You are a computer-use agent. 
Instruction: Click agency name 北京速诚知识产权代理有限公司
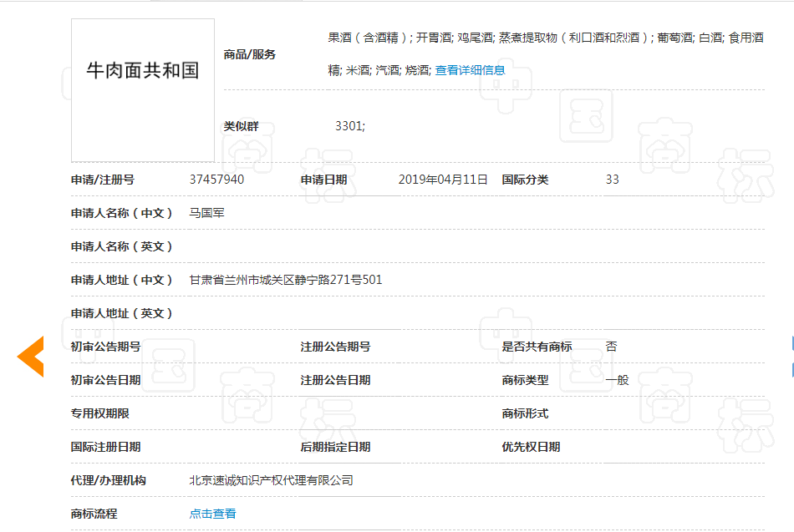point(272,480)
